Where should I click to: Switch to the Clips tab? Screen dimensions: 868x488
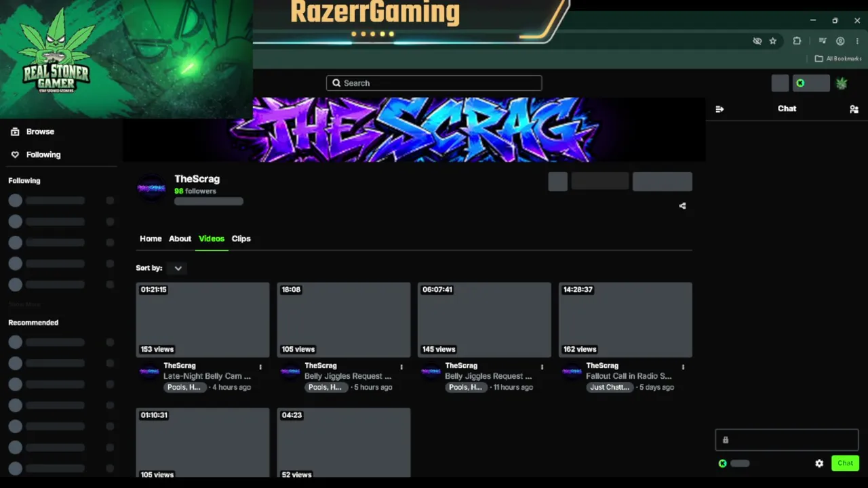click(241, 239)
